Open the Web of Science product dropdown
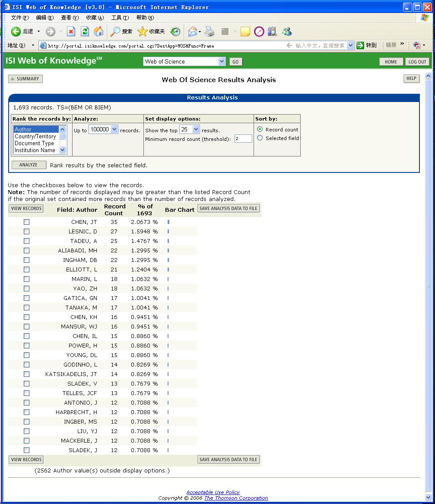Screen dimensions: 435x504 click(x=222, y=61)
